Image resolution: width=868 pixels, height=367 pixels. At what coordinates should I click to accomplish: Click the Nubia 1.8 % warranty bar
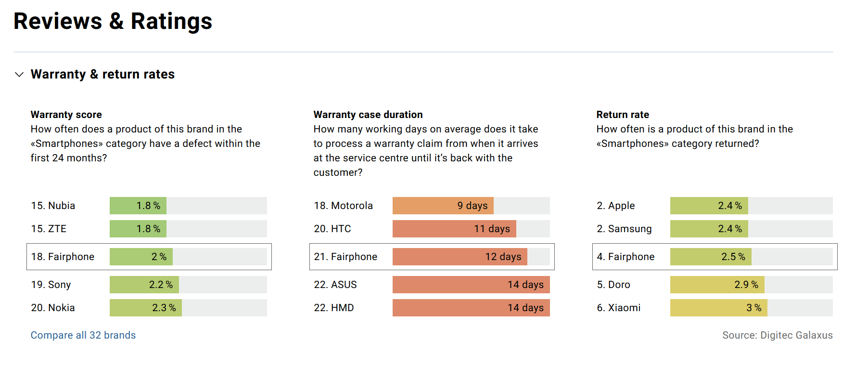[x=138, y=206]
